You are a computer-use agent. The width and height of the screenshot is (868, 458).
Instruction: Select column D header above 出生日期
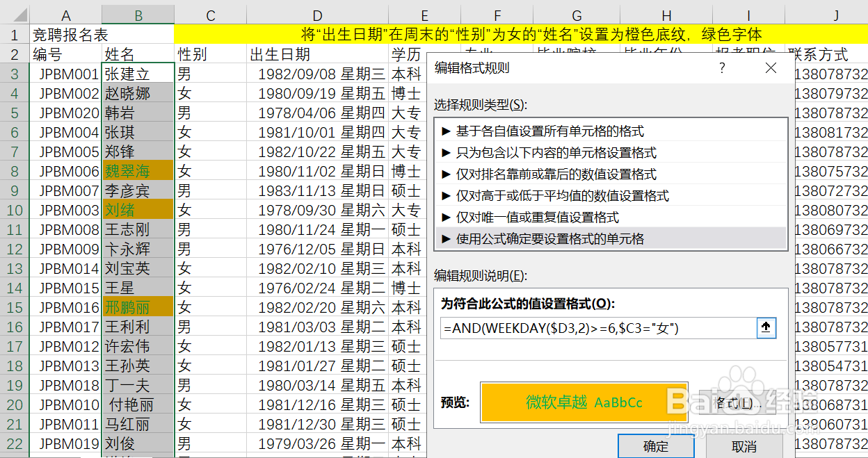click(317, 14)
